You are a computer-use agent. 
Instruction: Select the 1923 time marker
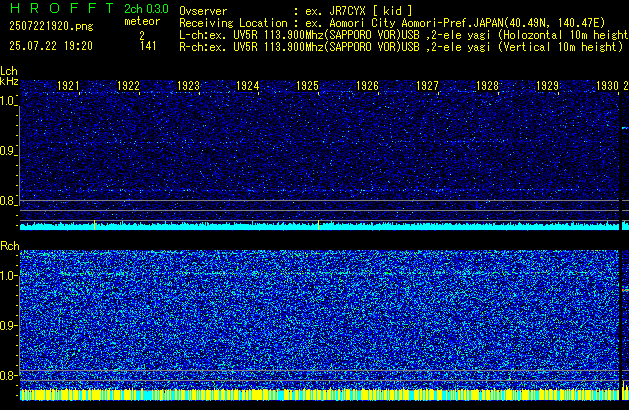(188, 86)
